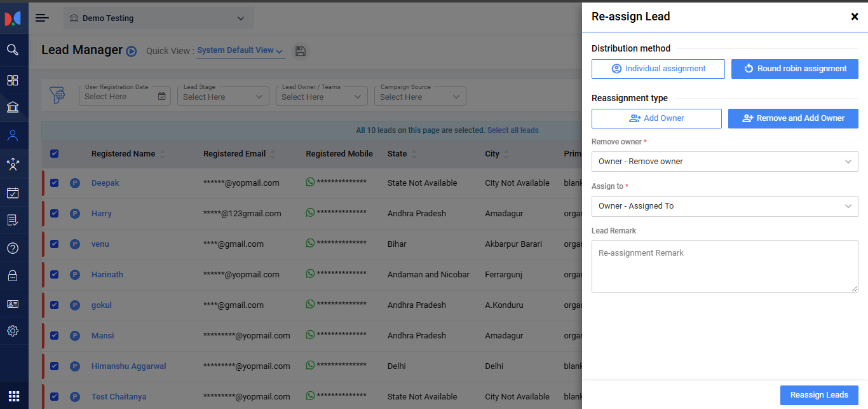The height and width of the screenshot is (409, 868).
Task: Select Individual assignment distribution method
Action: pos(658,69)
